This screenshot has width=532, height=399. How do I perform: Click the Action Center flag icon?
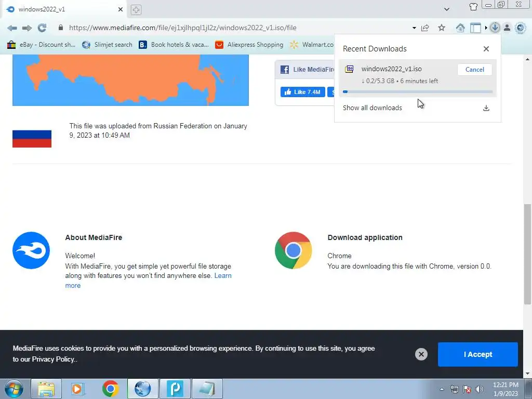click(x=467, y=389)
